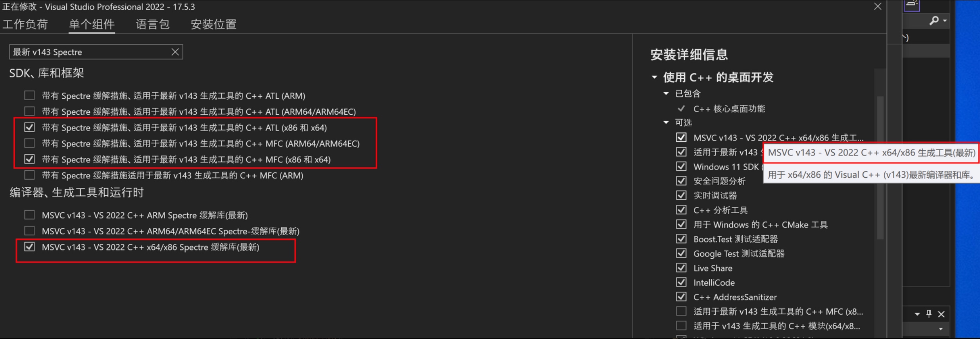
Task: Uncheck the C++ ATL (x86 和 x64) Spectre component
Action: coord(29,128)
